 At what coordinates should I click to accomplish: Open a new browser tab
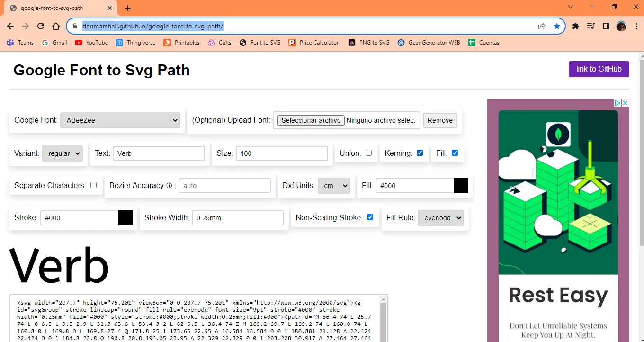pyautogui.click(x=128, y=8)
